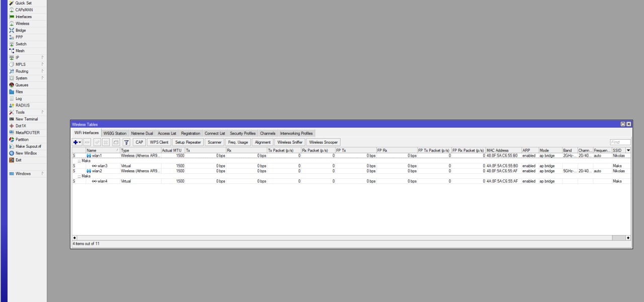Open the add (plus) dropdown
The height and width of the screenshot is (302, 644).
[77, 142]
